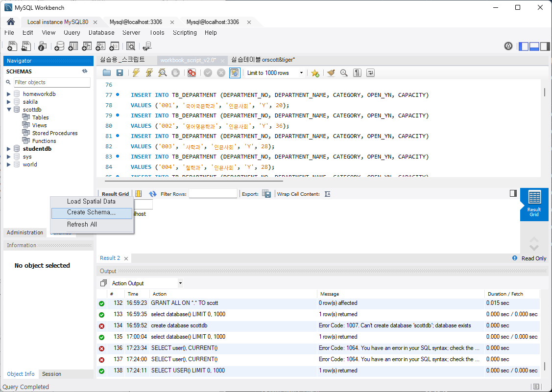Open Workbench preferences gear icon

click(508, 46)
